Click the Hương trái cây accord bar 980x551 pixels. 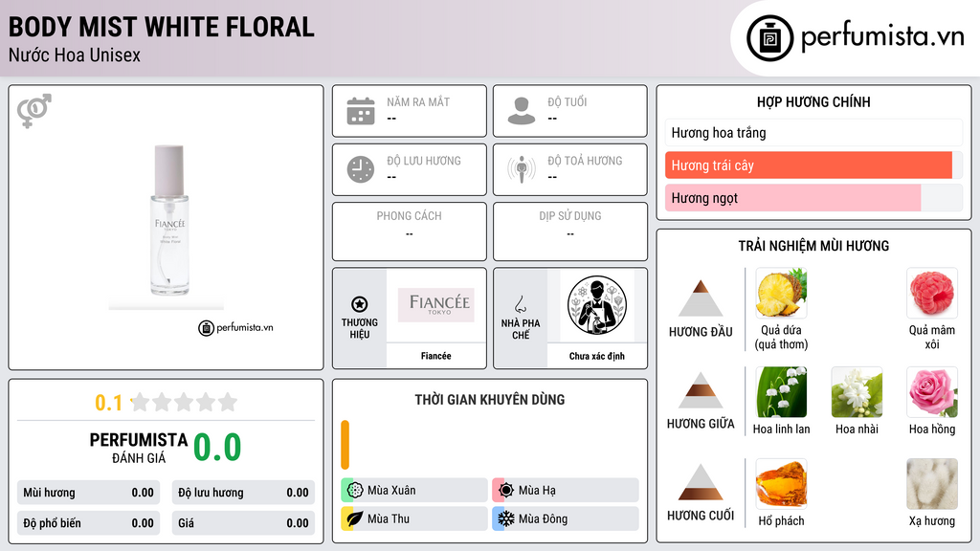click(x=813, y=165)
